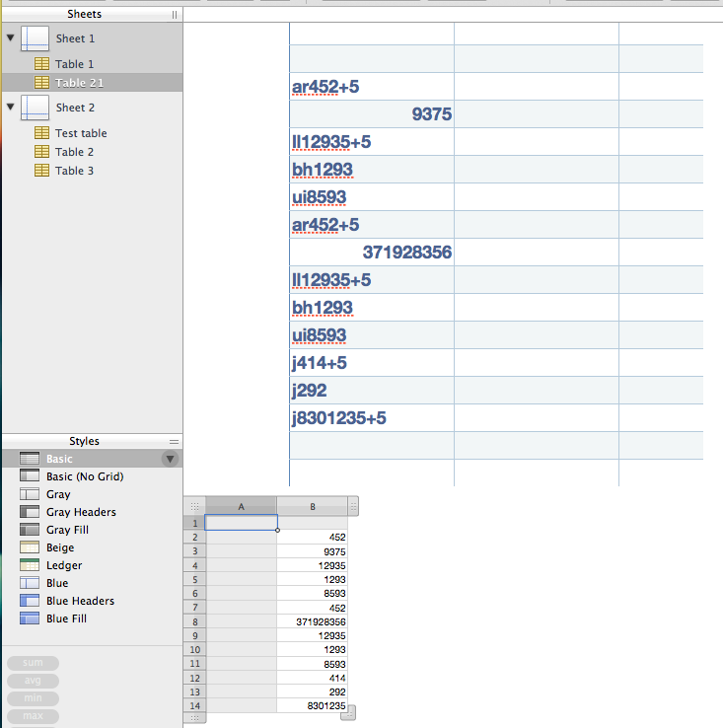Click the Blue Headers swatch icon
Image resolution: width=723 pixels, height=728 pixels.
click(x=30, y=601)
